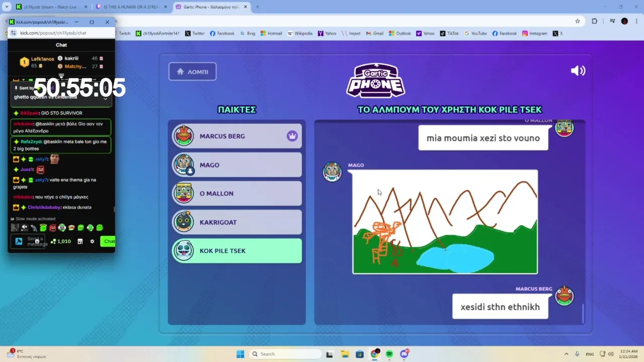The image size is (644, 362).
Task: Open the YouTube bookmark
Action: (x=475, y=33)
